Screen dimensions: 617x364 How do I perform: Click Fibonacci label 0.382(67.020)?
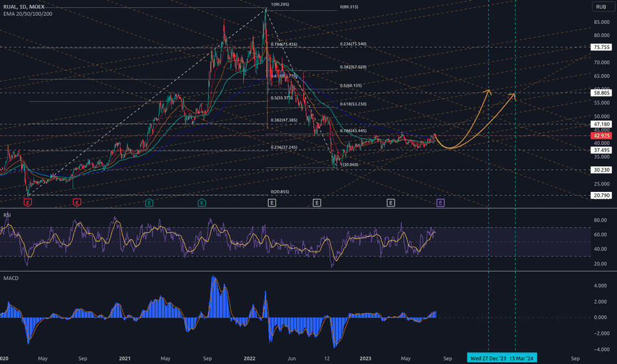tap(353, 67)
